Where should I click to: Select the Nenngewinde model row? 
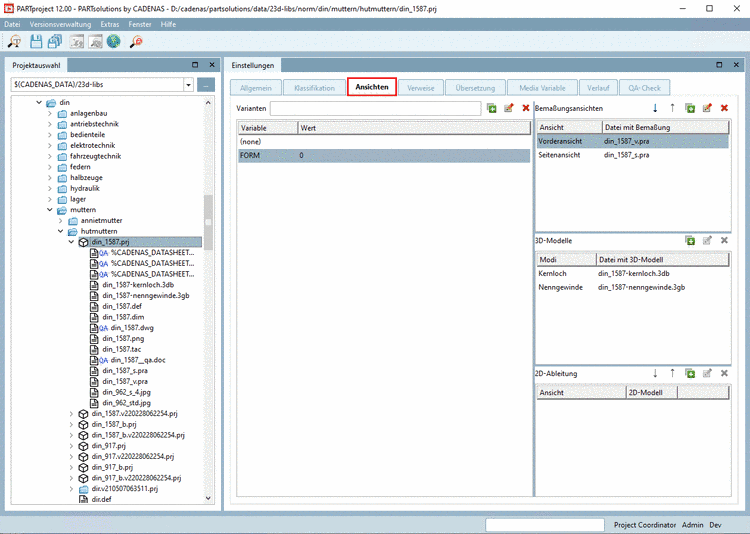pyautogui.click(x=633, y=288)
